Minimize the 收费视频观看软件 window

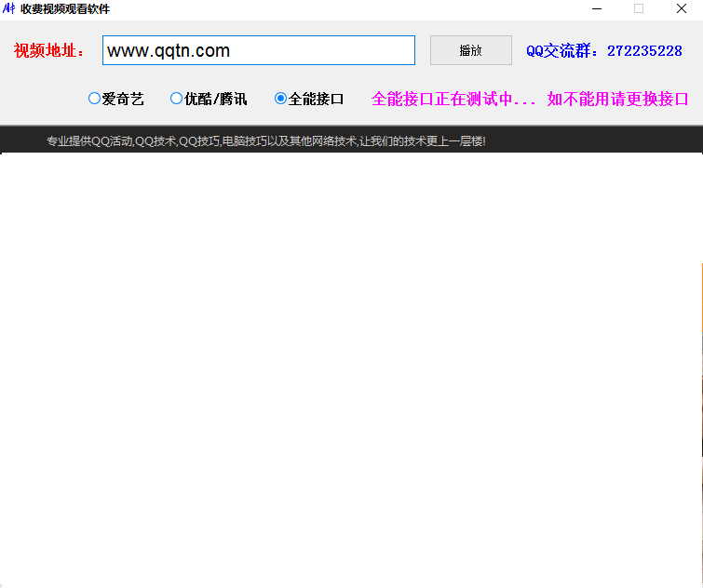point(597,8)
